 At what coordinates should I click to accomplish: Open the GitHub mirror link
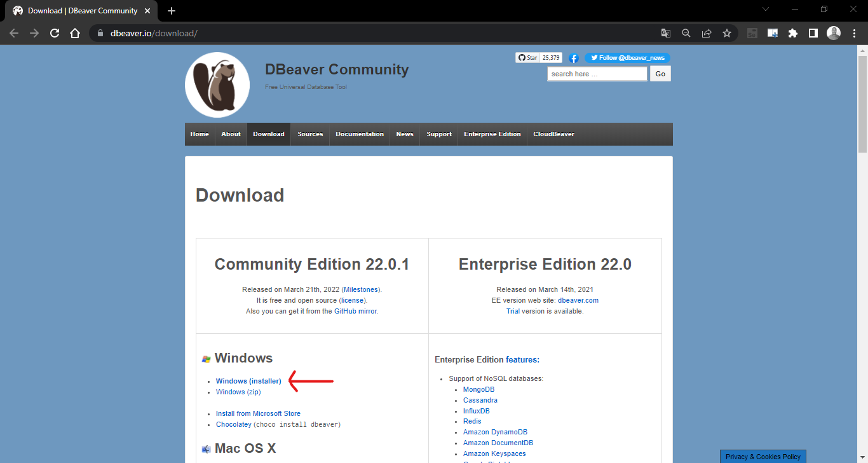pyautogui.click(x=355, y=311)
